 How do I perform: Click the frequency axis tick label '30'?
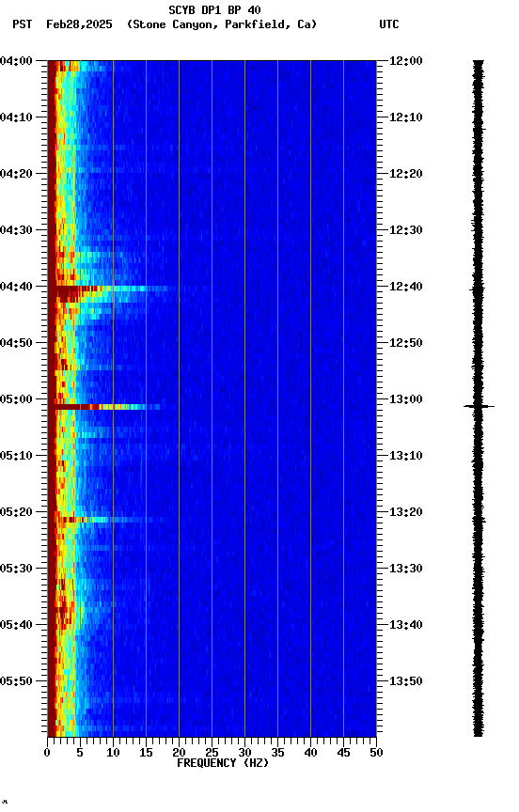coord(244,753)
